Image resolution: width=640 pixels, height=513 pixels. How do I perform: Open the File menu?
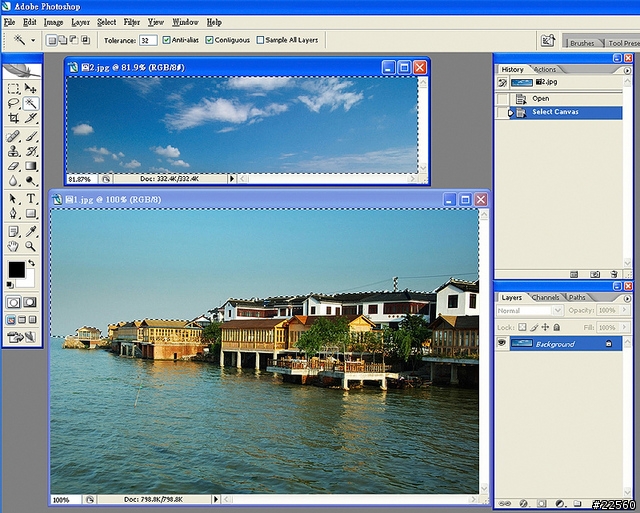[9, 22]
